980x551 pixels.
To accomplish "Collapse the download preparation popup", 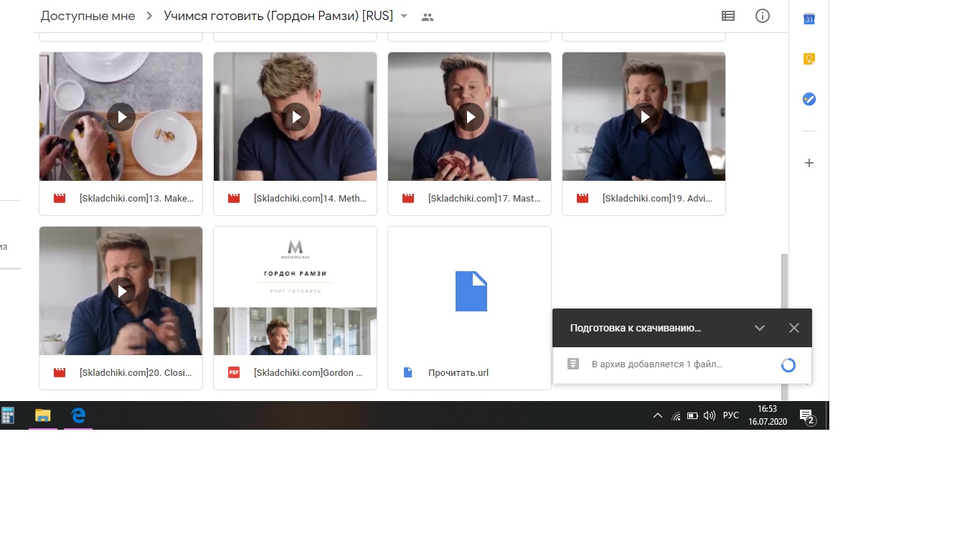I will coord(759,328).
